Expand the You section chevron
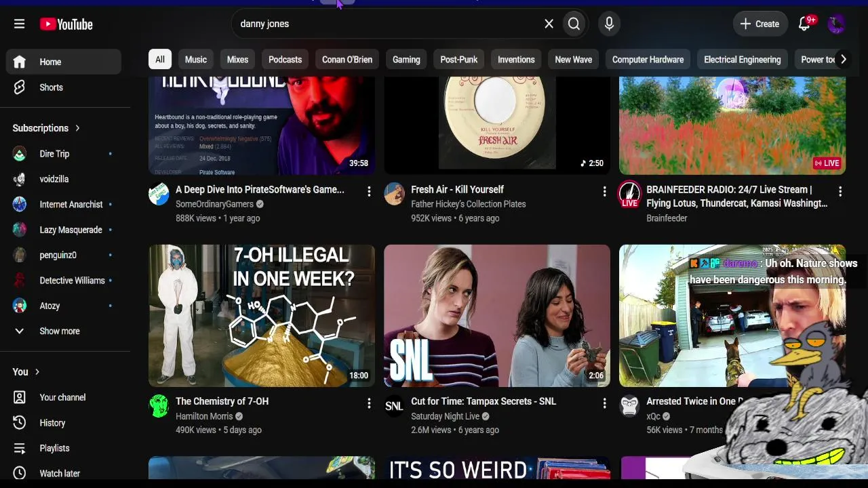868x488 pixels. point(37,372)
